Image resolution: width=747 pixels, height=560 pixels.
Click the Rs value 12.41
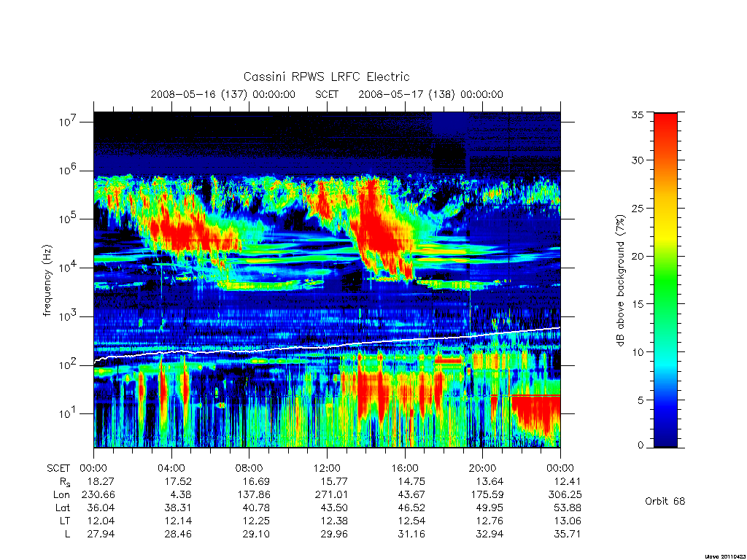567,481
